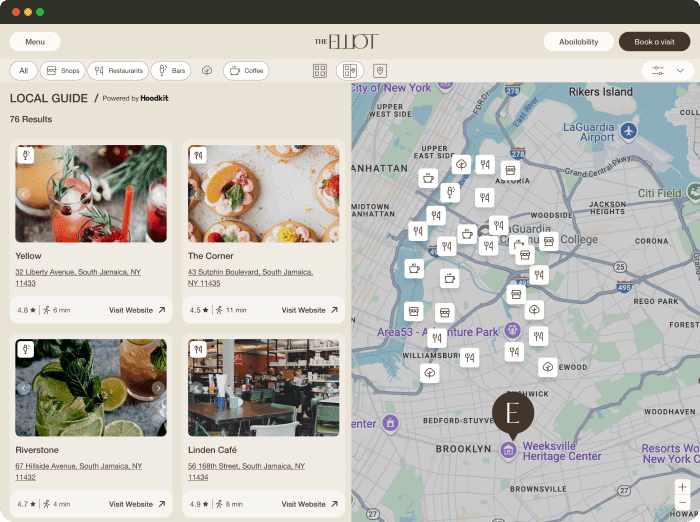Click the Book a visit button
Screen dimensions: 700x522
pyautogui.click(x=654, y=42)
